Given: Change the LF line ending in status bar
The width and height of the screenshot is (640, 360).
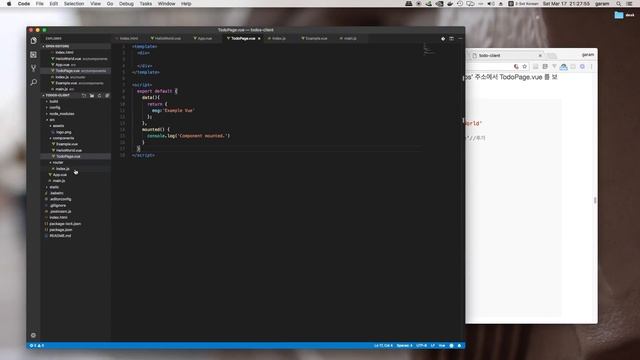Looking at the screenshot, I should pyautogui.click(x=433, y=346).
